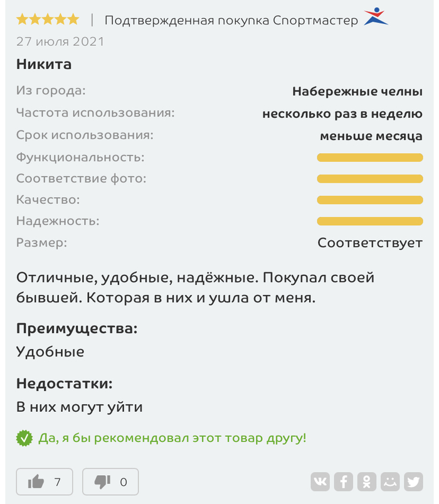Share the review on Odnoklassniki
The height and width of the screenshot is (504, 439).
pyautogui.click(x=366, y=481)
